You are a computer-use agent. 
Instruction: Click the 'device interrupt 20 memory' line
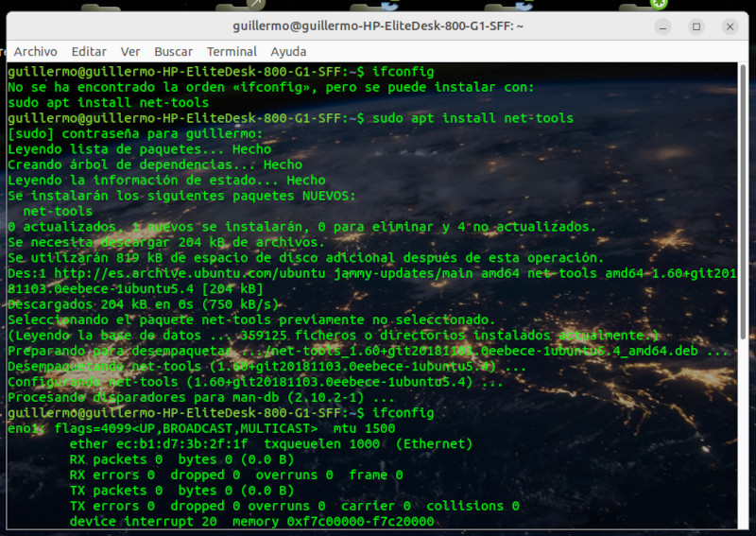tap(251, 521)
